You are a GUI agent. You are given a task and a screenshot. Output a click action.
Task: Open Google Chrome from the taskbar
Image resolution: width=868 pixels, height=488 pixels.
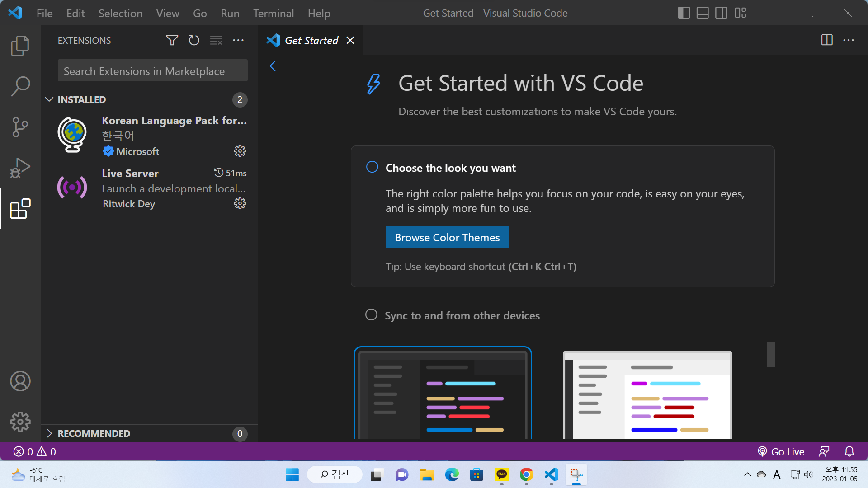527,475
